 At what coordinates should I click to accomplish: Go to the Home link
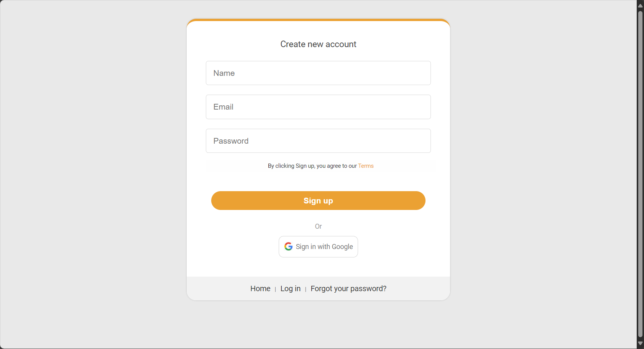click(260, 288)
